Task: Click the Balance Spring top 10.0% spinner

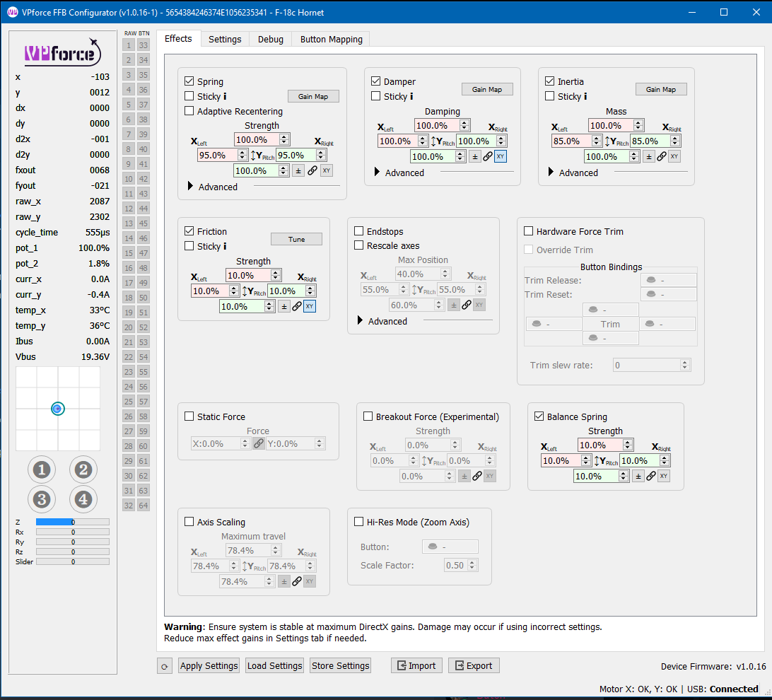Action: [x=606, y=445]
